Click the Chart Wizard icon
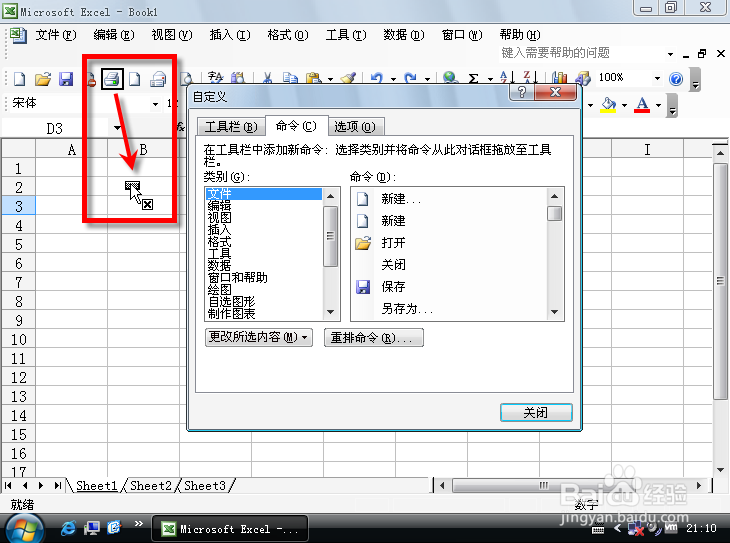This screenshot has height=543, width=730. click(x=559, y=78)
